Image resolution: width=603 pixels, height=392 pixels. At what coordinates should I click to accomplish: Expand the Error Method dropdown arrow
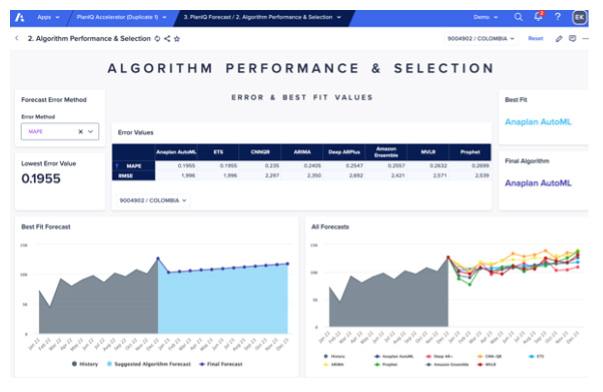pyautogui.click(x=91, y=132)
